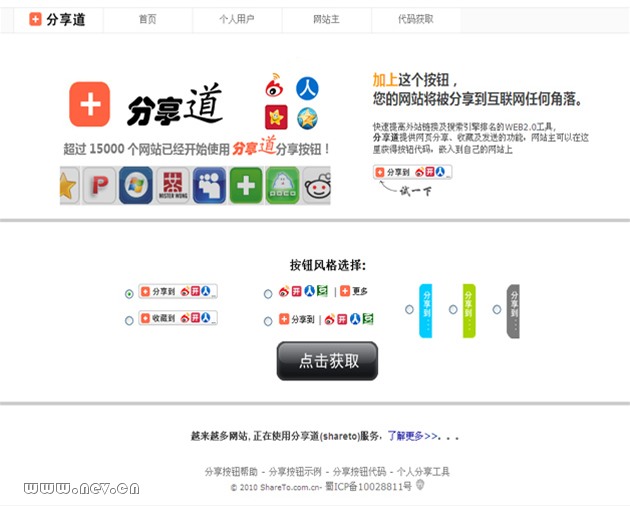630x506 pixels.
Task: Select the green vertical bar style radio
Action: pyautogui.click(x=453, y=309)
